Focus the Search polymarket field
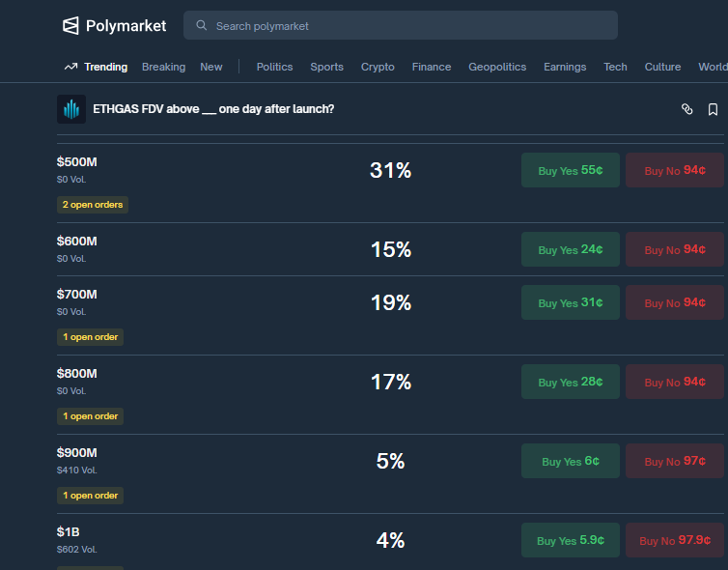Screen dimensions: 728x570 (401, 25)
